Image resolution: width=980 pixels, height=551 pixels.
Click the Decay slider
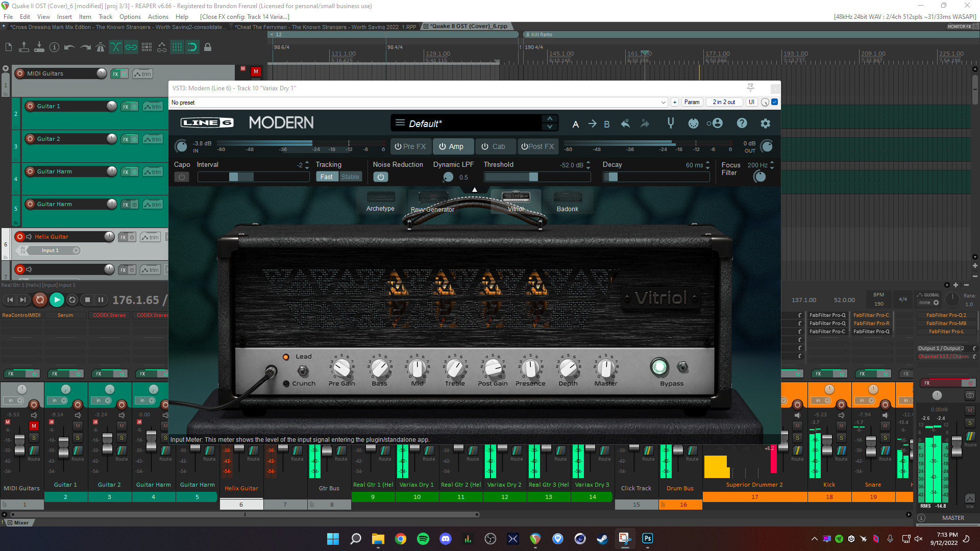(x=656, y=177)
